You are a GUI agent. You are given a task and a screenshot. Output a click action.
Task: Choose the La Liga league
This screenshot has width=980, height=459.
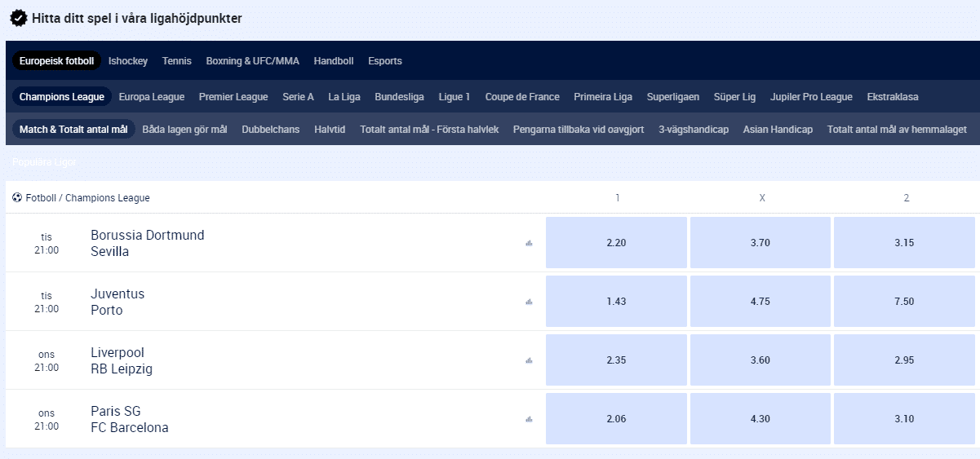(344, 97)
